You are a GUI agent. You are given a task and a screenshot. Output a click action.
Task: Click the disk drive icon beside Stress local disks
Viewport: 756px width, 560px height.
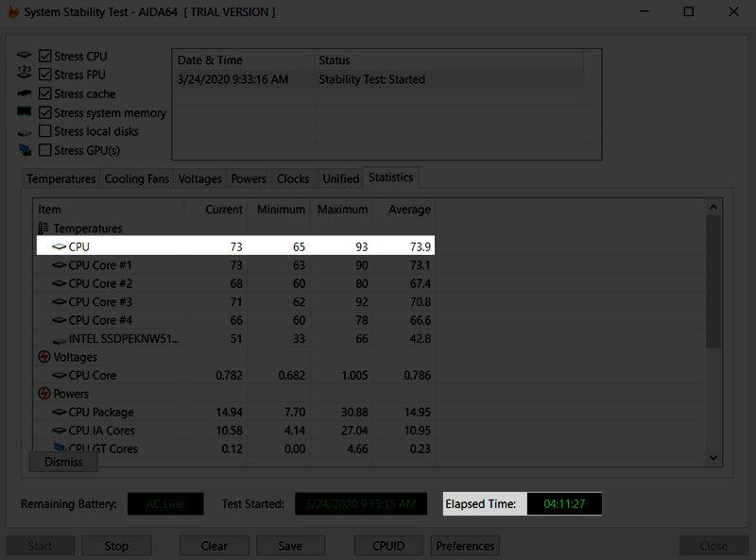[x=25, y=132]
